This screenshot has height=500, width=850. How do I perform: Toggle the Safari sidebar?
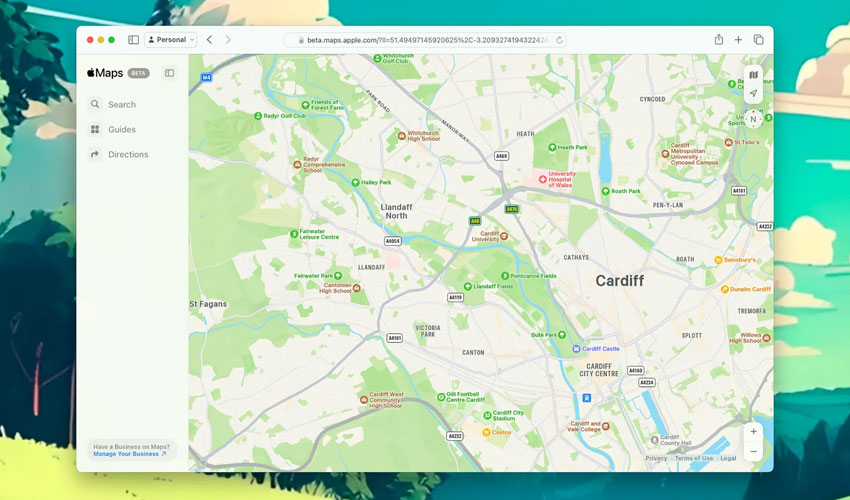134,40
